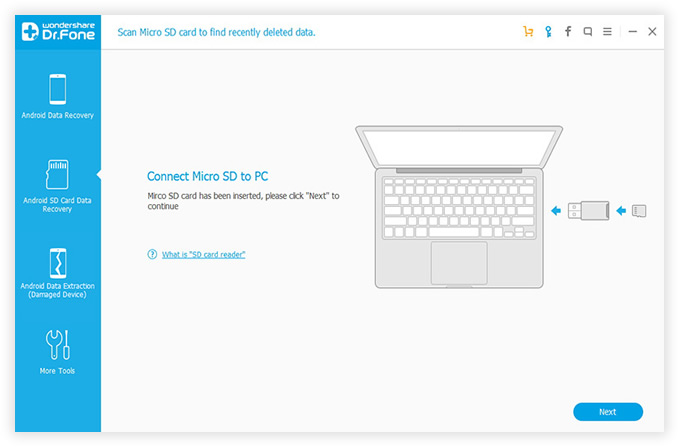Click the USB card reader illustration

coord(589,211)
